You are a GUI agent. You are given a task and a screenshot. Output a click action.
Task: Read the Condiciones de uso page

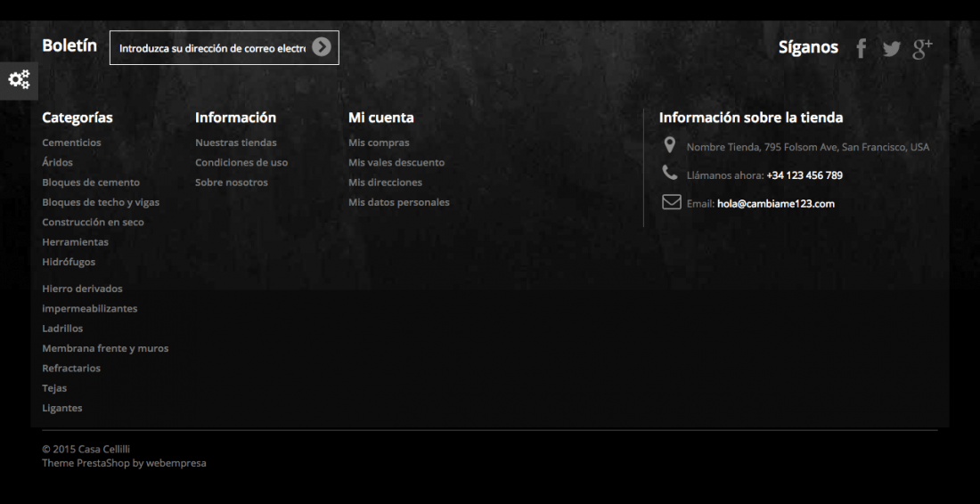tap(241, 162)
